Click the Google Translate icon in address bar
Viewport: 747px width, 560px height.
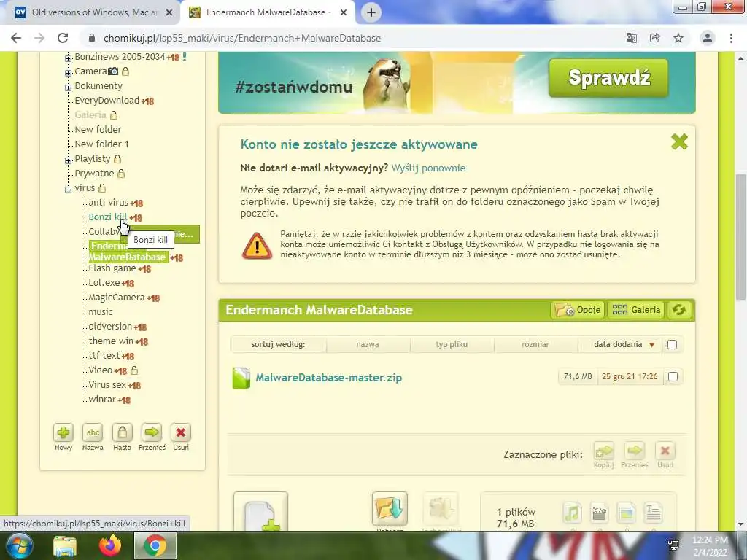click(632, 38)
